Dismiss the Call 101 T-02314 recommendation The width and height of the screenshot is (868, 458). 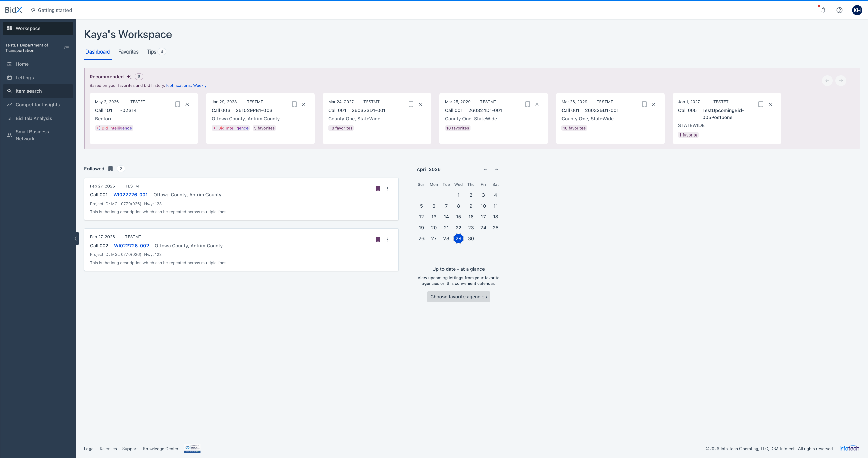point(187,104)
